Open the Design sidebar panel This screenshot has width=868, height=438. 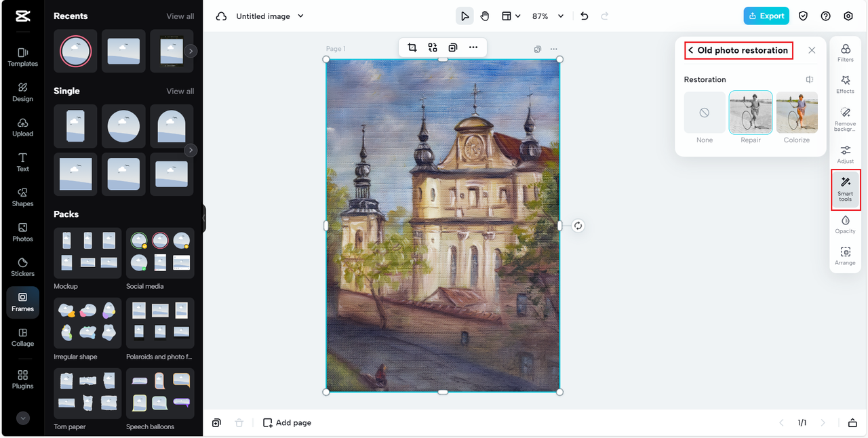pyautogui.click(x=22, y=92)
